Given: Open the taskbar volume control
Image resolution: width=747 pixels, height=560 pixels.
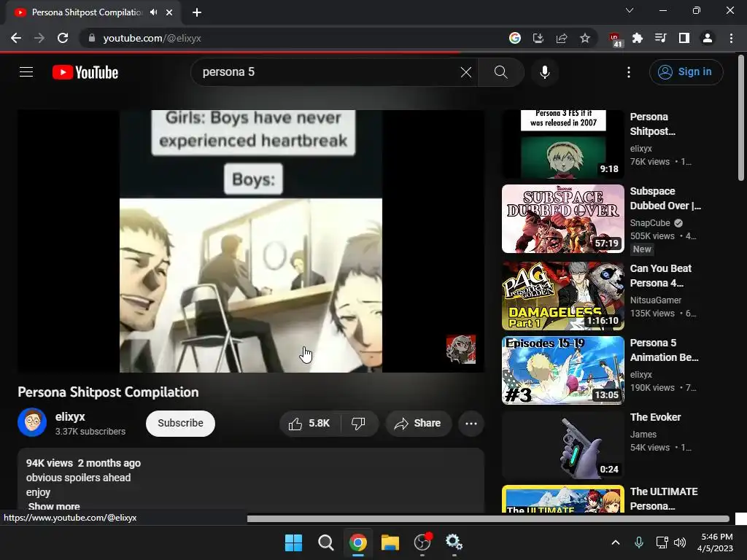Looking at the screenshot, I should point(680,542).
